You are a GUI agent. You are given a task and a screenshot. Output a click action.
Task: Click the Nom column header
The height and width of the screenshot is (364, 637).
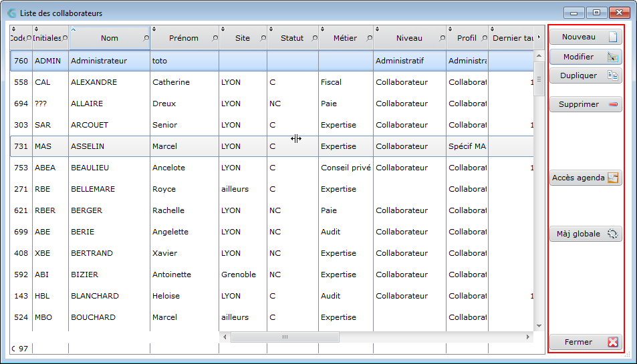click(x=109, y=38)
